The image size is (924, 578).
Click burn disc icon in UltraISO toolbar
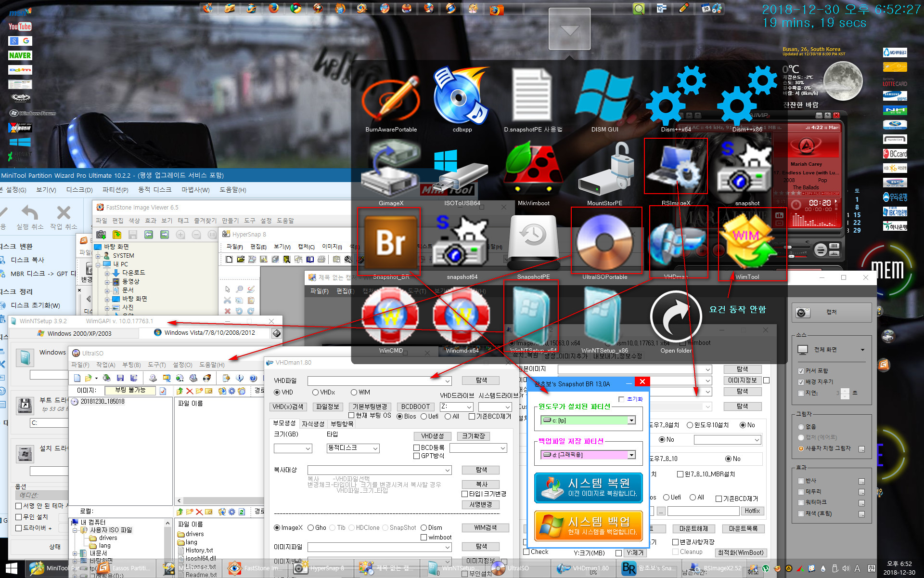pos(207,378)
